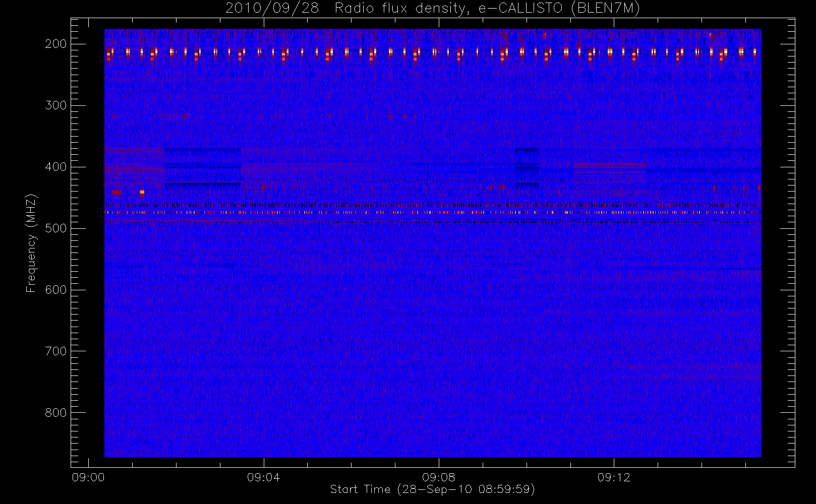The image size is (816, 504).
Task: Click the 09:12 time tick label
Action: [614, 477]
